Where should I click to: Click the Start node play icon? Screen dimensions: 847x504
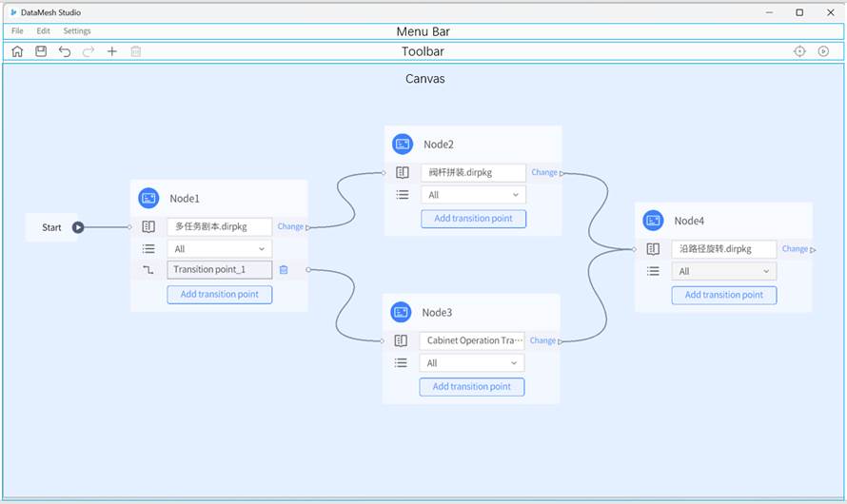[78, 227]
